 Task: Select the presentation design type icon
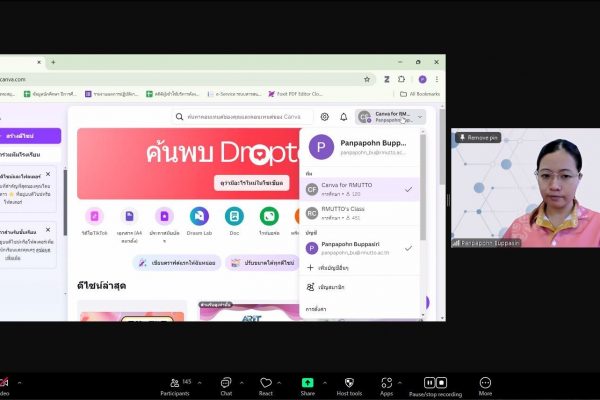(164, 216)
